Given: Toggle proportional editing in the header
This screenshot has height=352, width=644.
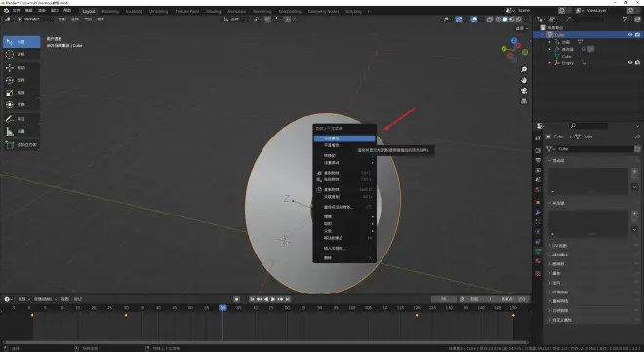Looking at the screenshot, I should click(x=287, y=20).
